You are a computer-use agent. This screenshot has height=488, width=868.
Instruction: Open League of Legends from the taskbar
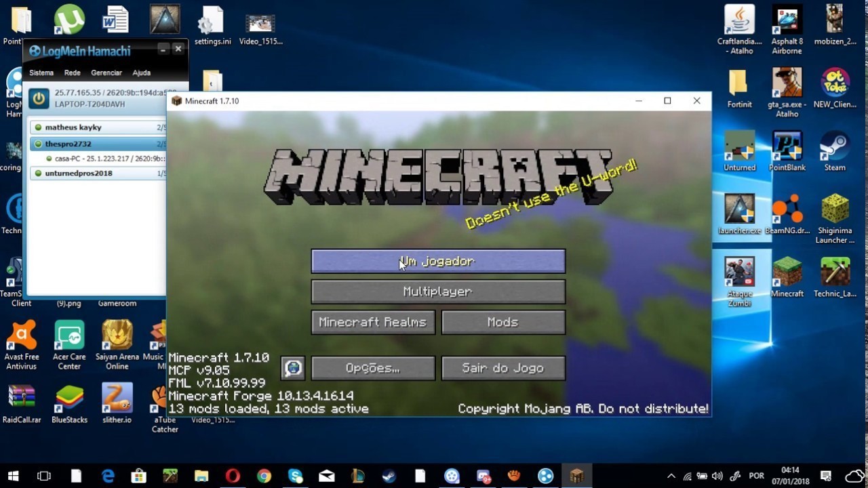357,476
